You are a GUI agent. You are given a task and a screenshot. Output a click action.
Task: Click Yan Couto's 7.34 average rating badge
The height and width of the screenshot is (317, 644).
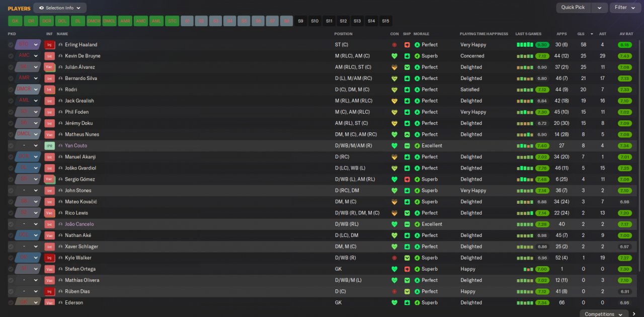pyautogui.click(x=625, y=145)
